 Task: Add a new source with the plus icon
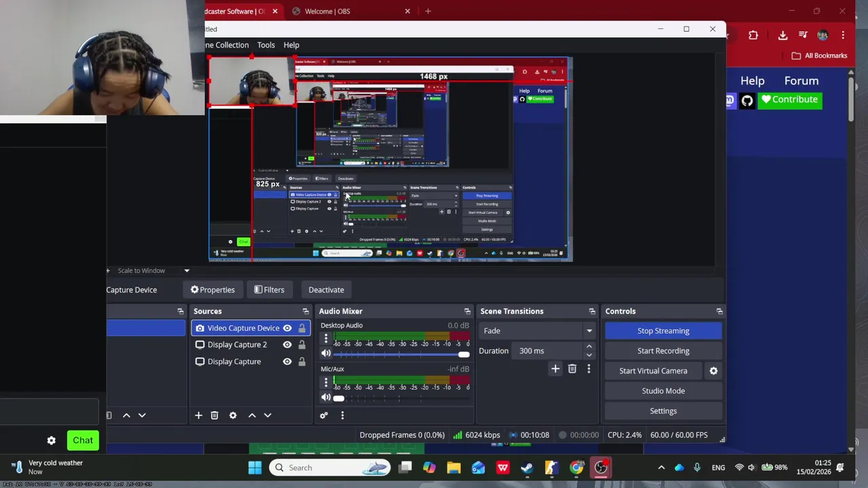click(198, 415)
